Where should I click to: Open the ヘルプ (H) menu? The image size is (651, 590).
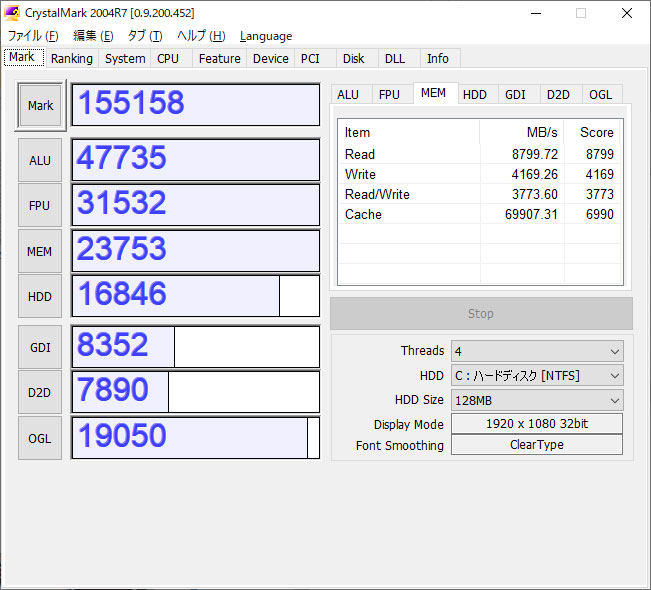[201, 36]
